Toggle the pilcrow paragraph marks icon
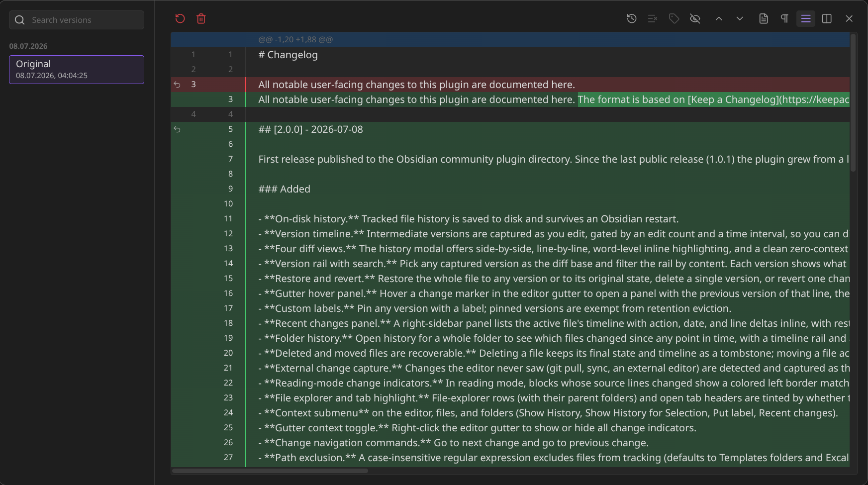The height and width of the screenshot is (485, 868). (x=784, y=18)
